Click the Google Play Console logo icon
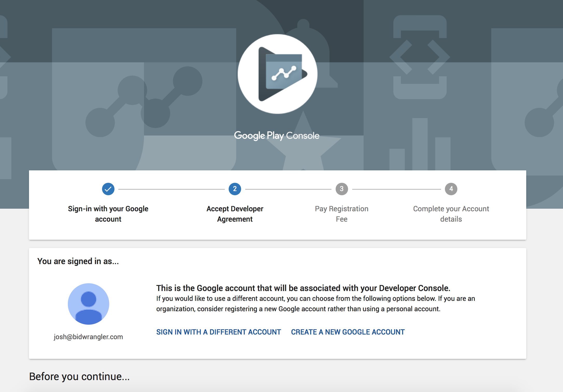The width and height of the screenshot is (563, 392). click(x=277, y=74)
